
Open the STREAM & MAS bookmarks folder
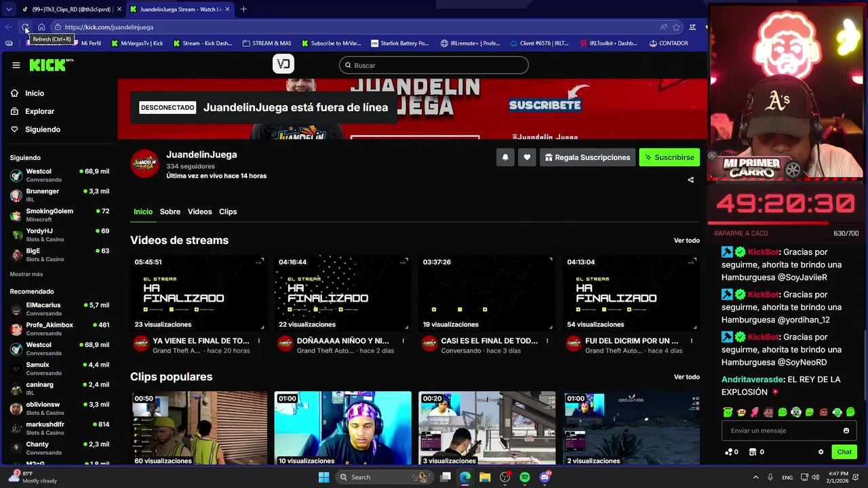[x=267, y=43]
